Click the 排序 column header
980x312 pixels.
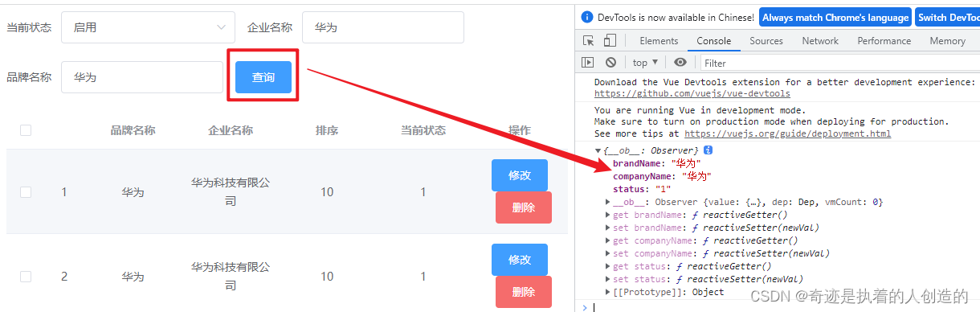[327, 130]
